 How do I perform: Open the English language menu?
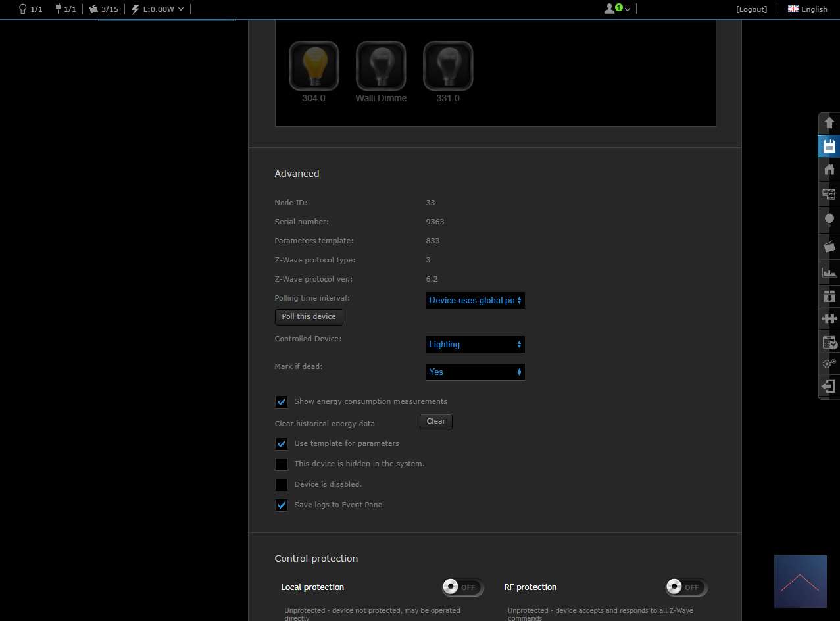pos(808,9)
